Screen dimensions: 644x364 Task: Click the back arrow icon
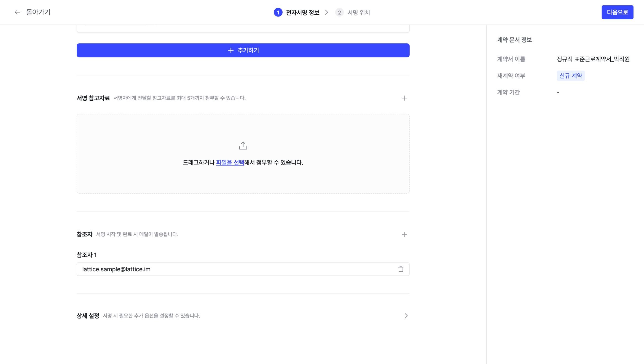(x=17, y=12)
